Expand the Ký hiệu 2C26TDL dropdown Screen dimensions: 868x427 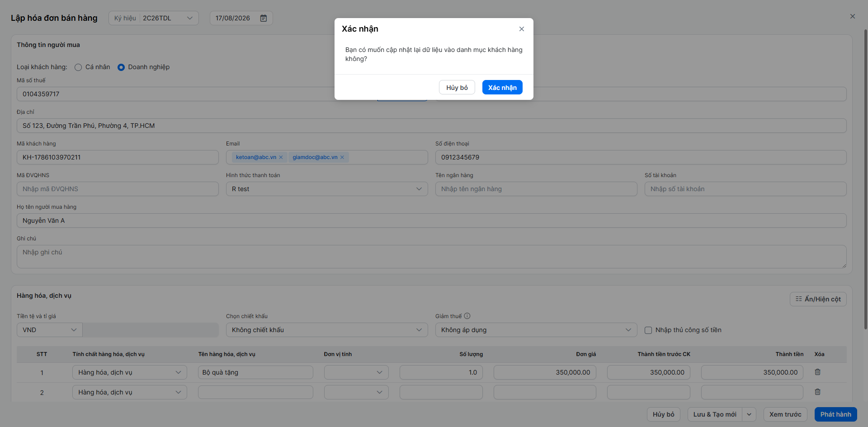click(x=154, y=18)
